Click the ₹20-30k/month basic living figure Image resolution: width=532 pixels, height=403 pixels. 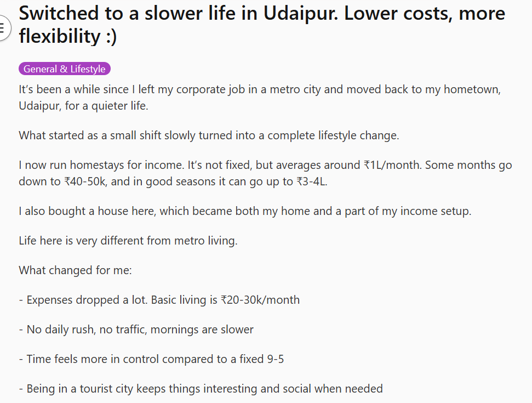(260, 300)
